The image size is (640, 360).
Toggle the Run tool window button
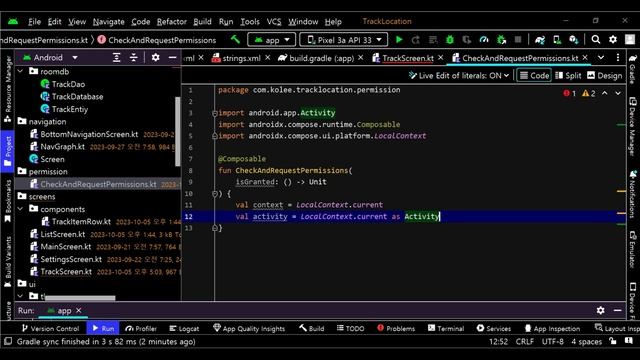(x=103, y=328)
